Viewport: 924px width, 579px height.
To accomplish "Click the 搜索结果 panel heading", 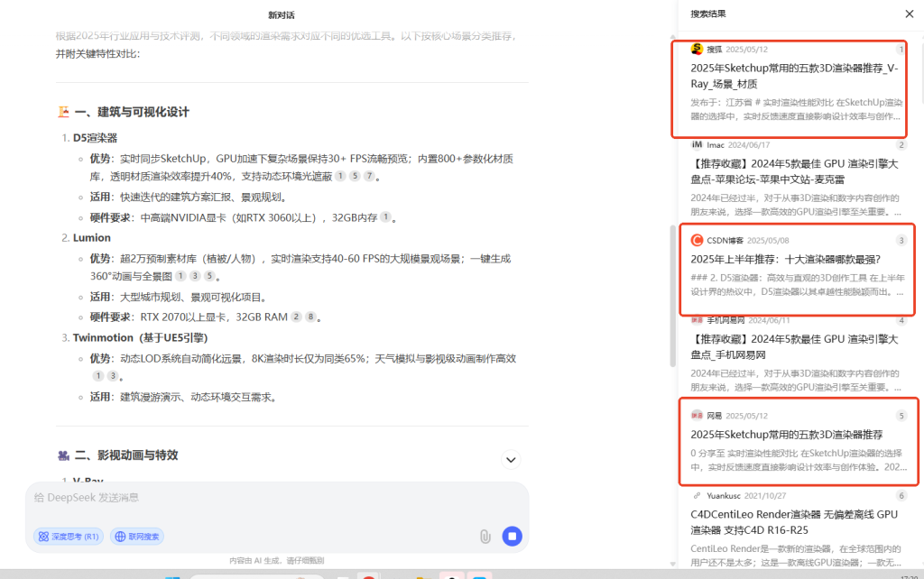I will coord(708,14).
